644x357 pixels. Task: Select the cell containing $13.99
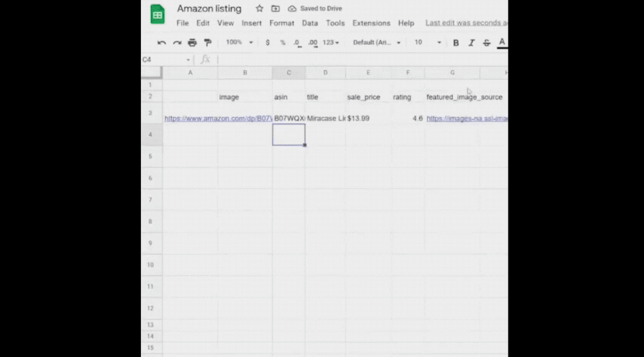pyautogui.click(x=368, y=113)
